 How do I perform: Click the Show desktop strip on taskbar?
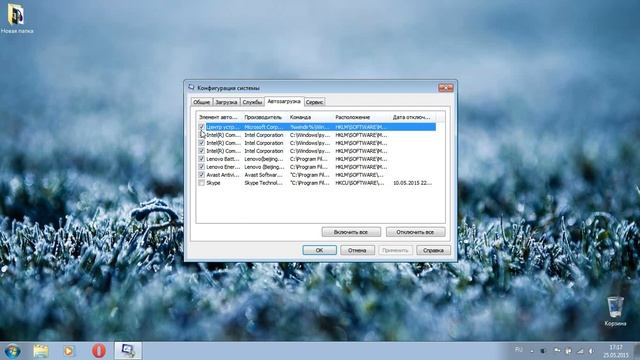pyautogui.click(x=637, y=351)
